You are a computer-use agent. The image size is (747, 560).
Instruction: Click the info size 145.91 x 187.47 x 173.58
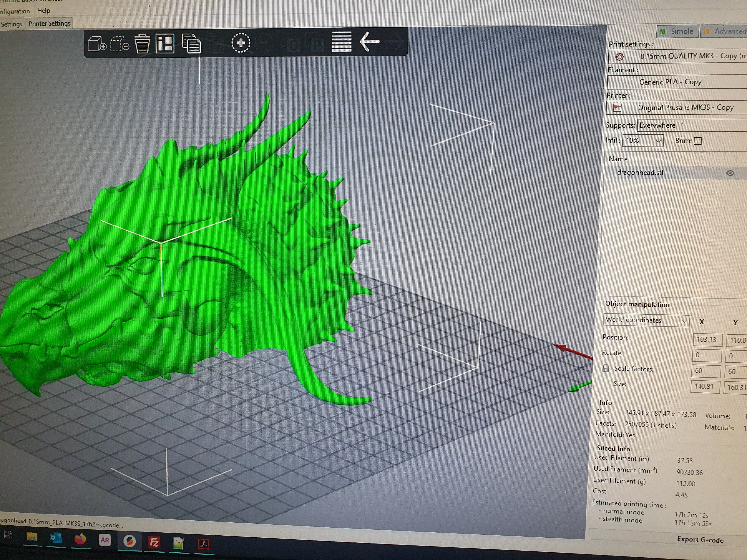(660, 414)
